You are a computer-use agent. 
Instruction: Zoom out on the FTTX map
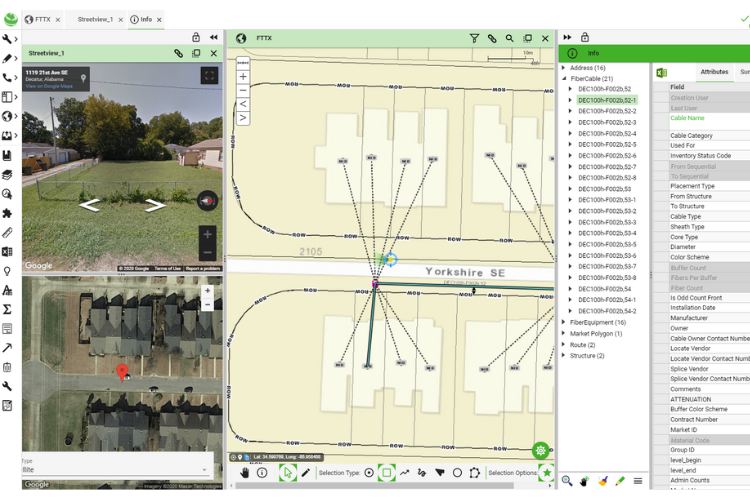click(243, 90)
